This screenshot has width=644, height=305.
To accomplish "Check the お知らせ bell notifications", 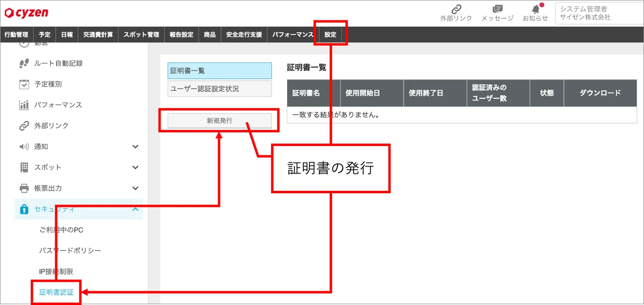I will coord(536,9).
